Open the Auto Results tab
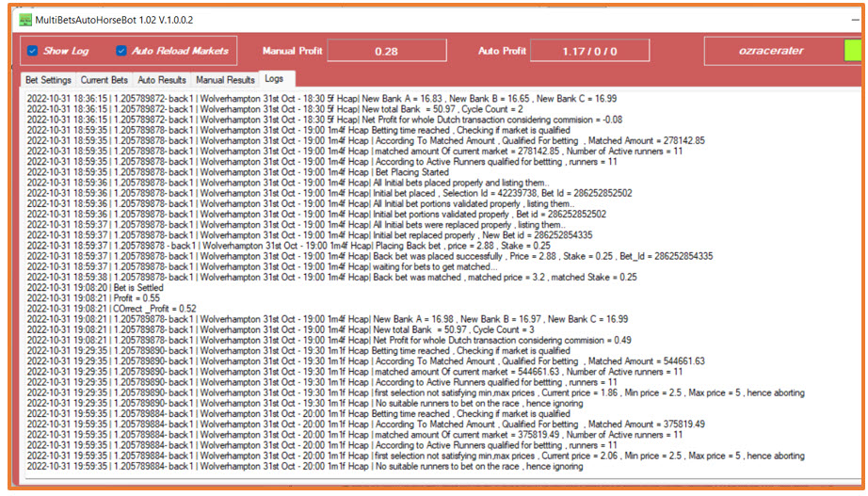 click(162, 80)
